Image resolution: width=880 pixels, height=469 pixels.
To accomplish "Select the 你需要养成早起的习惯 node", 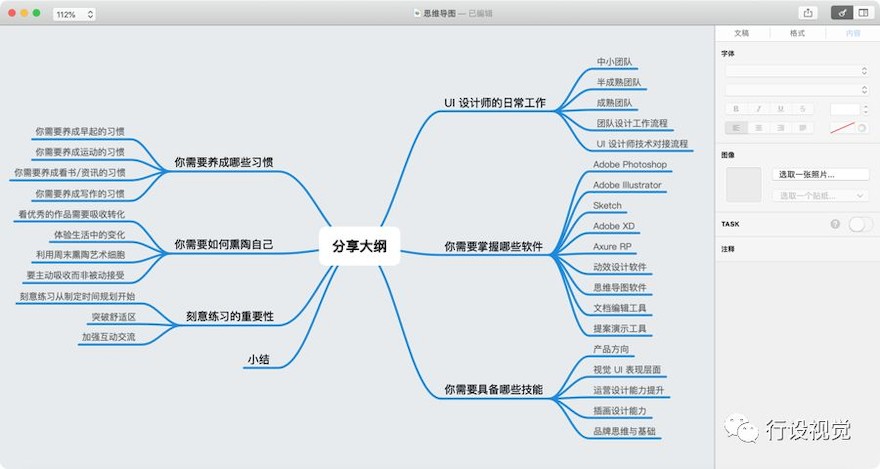I will [x=80, y=131].
